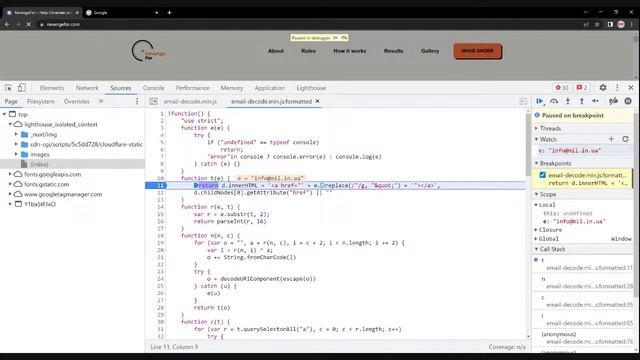
Task: Open navigator pane more options
Action: coord(137,101)
